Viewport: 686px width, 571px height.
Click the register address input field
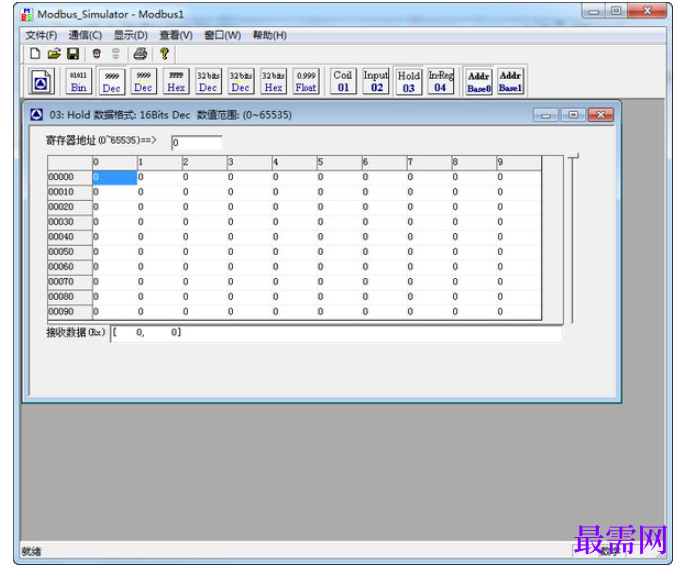click(x=196, y=142)
